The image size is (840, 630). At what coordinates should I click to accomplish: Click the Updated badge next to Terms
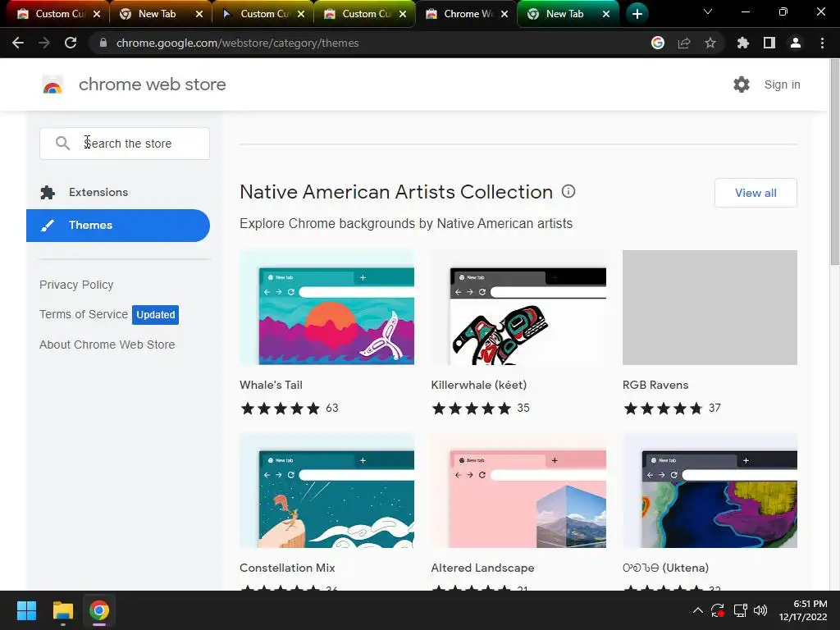point(155,314)
